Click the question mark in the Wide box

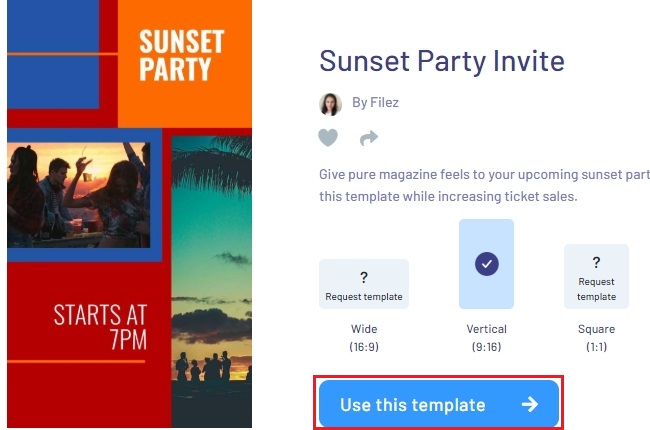point(364,278)
